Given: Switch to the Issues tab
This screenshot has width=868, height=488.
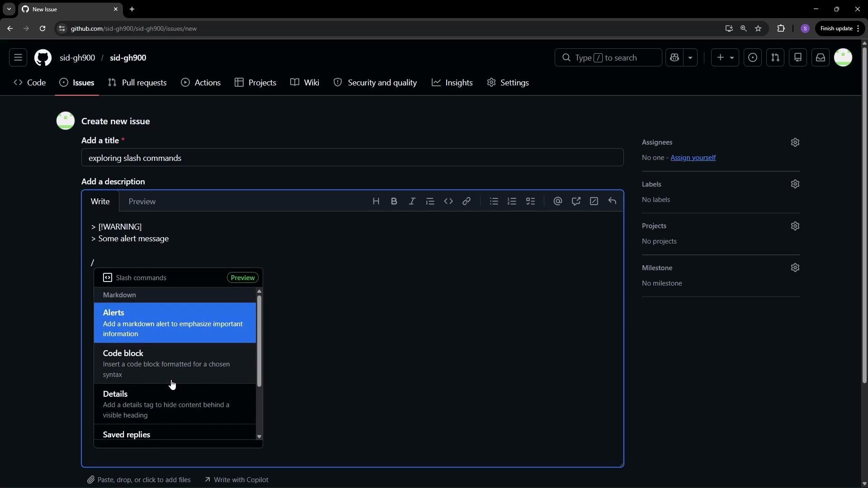Looking at the screenshot, I should coord(77,83).
